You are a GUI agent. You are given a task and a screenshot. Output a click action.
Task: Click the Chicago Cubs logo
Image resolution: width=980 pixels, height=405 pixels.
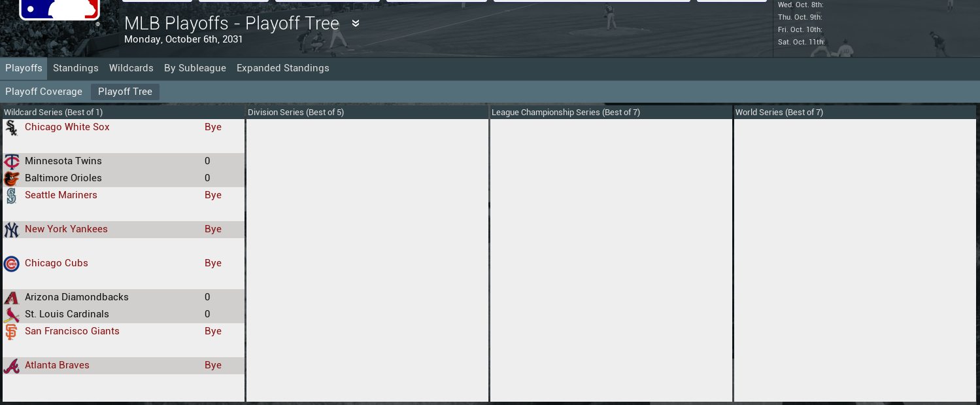pyautogui.click(x=11, y=264)
